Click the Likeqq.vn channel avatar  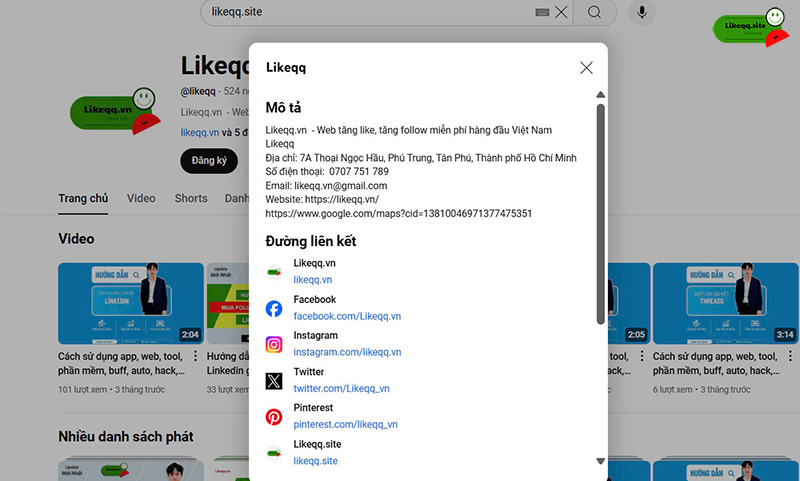(x=115, y=111)
